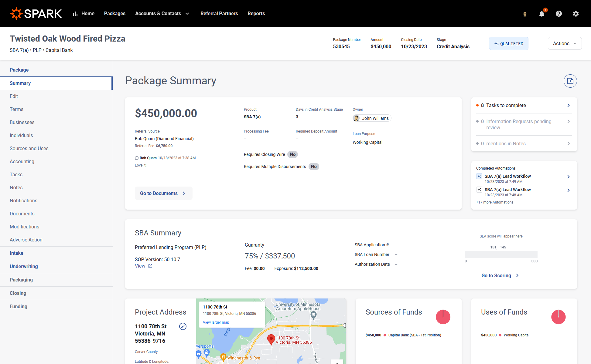Click the Go to Documents button
This screenshot has height=364, width=591.
click(x=163, y=193)
